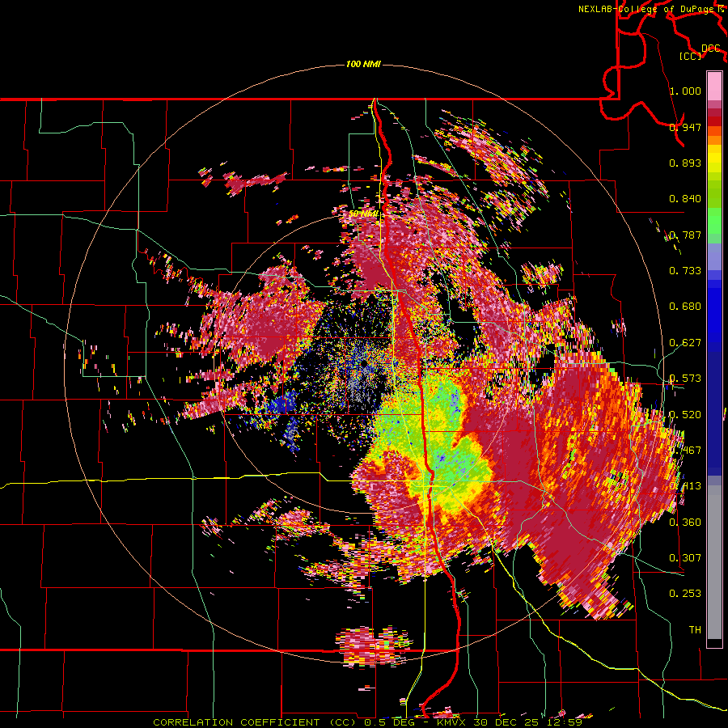
Task: Click the light pink segment of the color bar
Action: (714, 86)
